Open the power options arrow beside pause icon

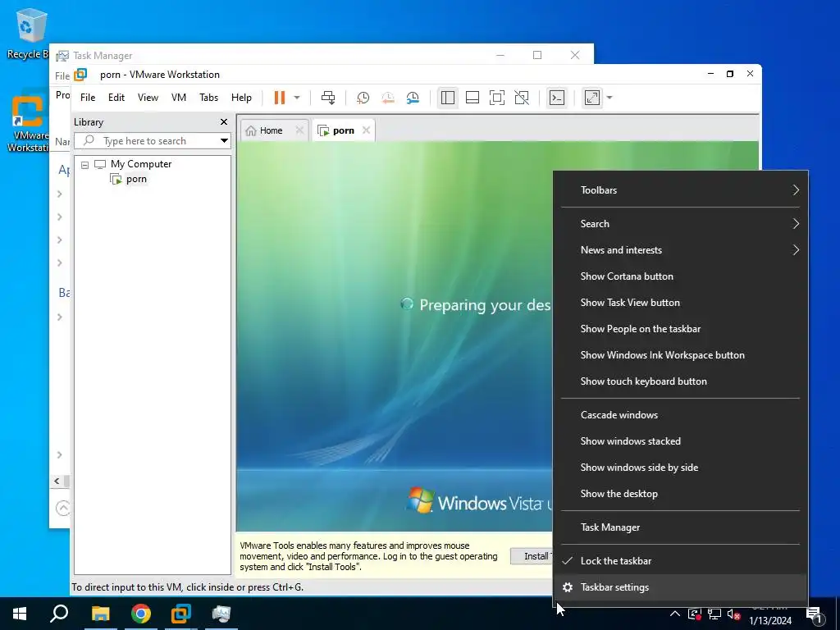click(297, 98)
